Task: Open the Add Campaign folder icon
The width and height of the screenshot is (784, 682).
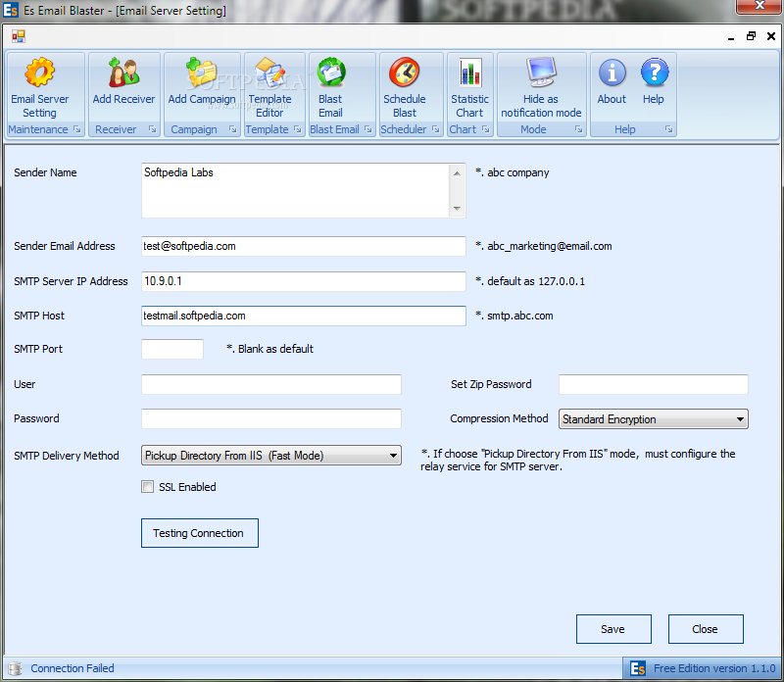Action: [x=202, y=72]
